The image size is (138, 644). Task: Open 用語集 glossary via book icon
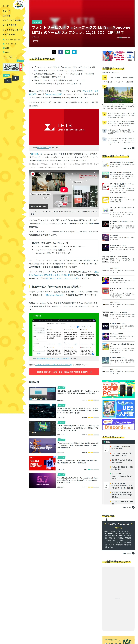(x=4, y=48)
